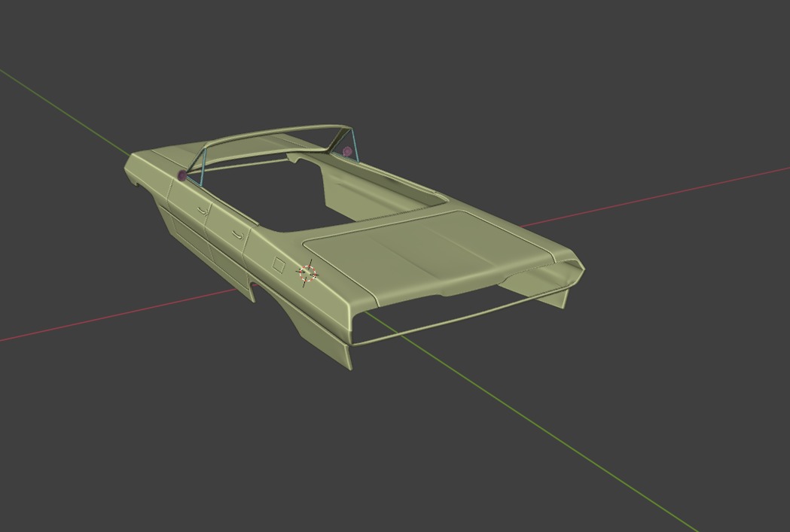Image resolution: width=790 pixels, height=532 pixels.
Task: Click the 3D cursor crosshair on the fender
Action: point(307,273)
